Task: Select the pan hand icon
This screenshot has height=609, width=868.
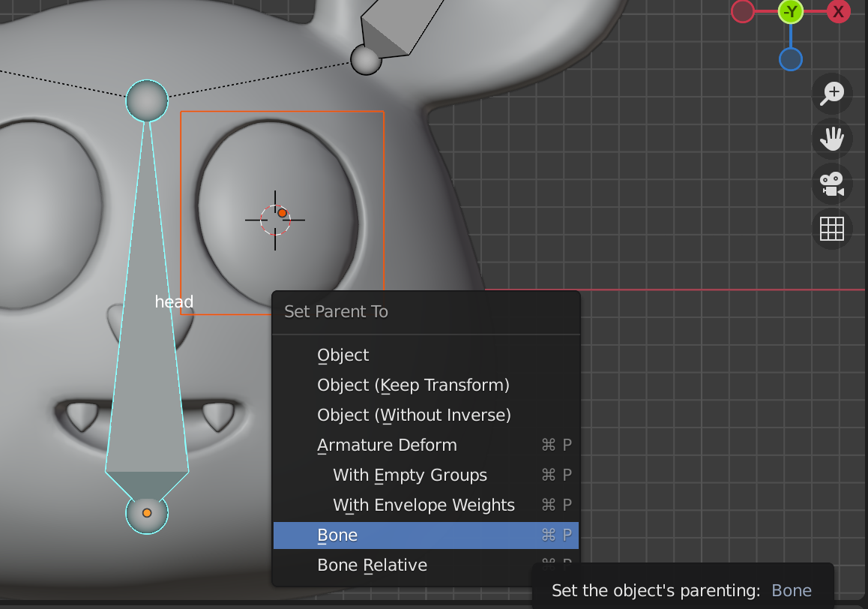Action: [x=832, y=139]
